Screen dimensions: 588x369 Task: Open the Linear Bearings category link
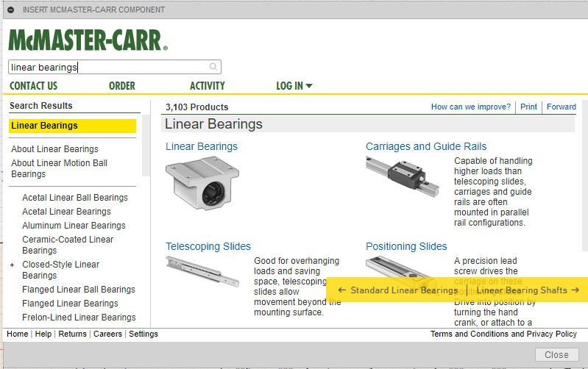pyautogui.click(x=202, y=146)
